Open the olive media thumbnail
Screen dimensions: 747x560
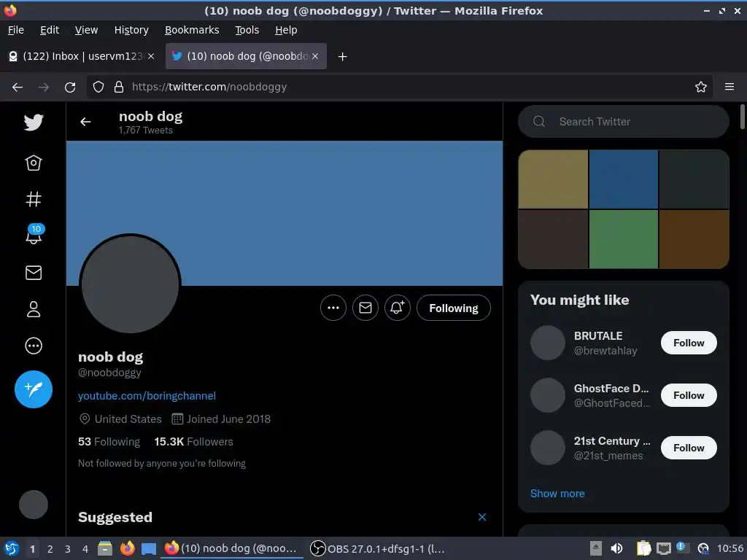553,179
